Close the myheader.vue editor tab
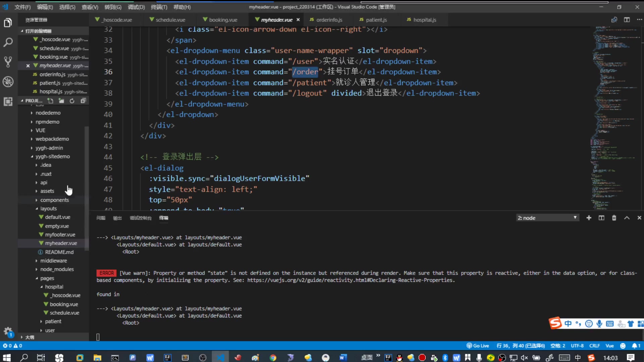 tap(298, 20)
